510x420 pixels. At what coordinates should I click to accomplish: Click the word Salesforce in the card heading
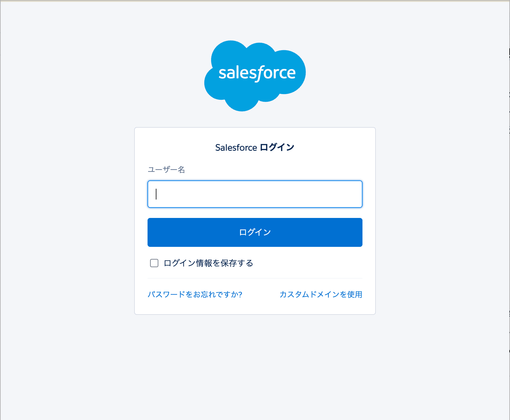tap(236, 148)
